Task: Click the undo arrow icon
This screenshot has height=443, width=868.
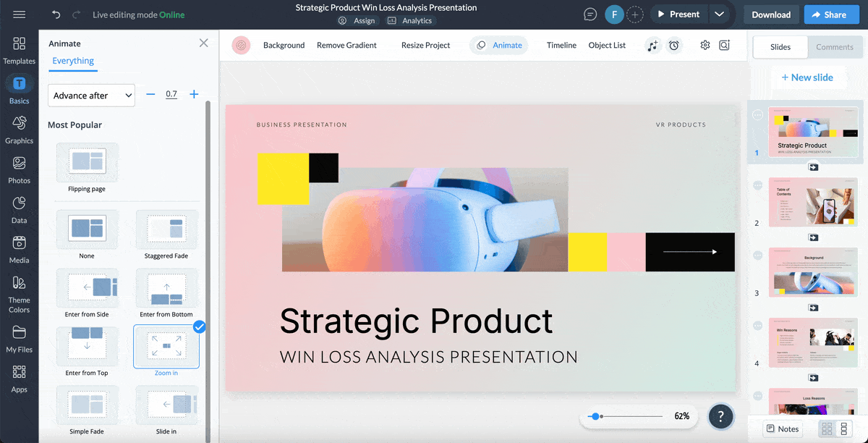Action: pos(56,14)
